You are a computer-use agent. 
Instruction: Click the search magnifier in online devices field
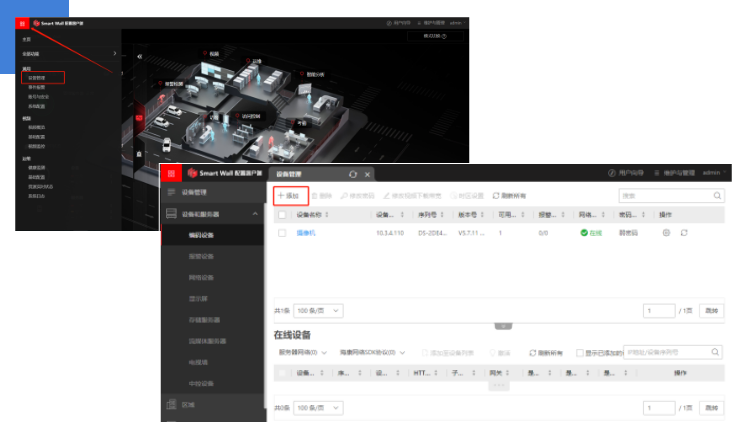pyautogui.click(x=715, y=352)
